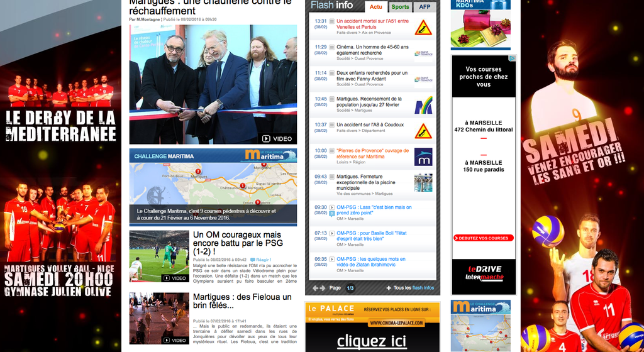
Task: Play the ribbon-cutting ceremony VIDEO badge
Action: point(277,138)
